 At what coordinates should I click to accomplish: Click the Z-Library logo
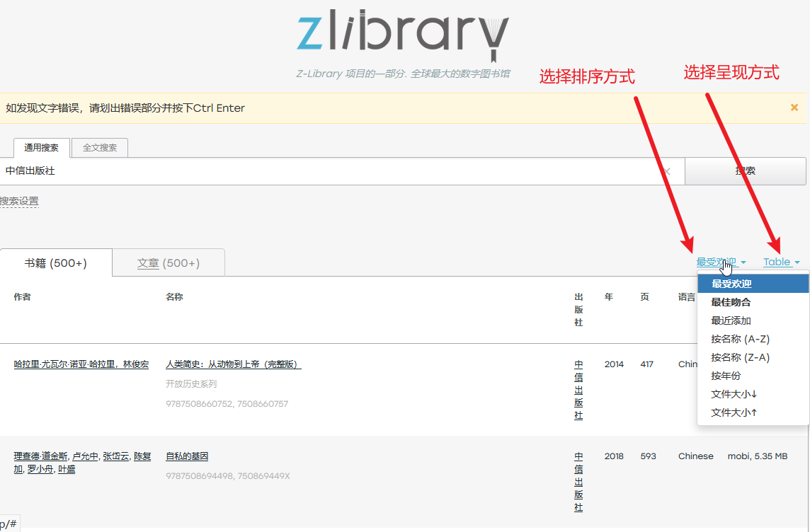point(401,34)
